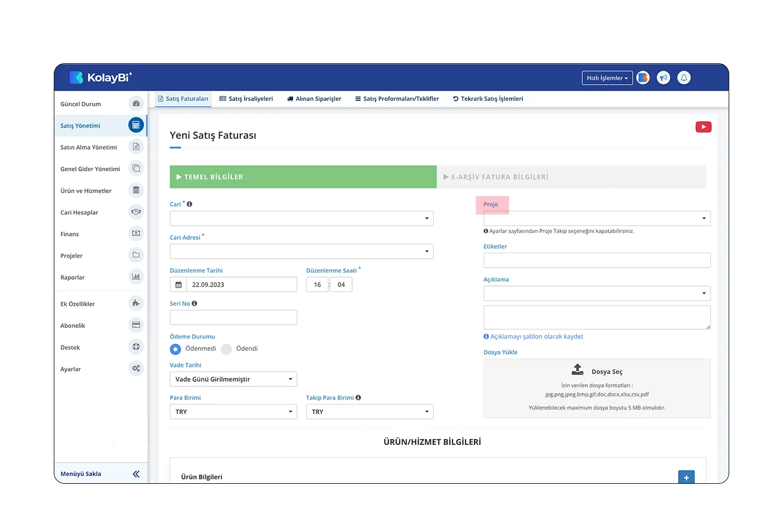Image resolution: width=783 pixels, height=532 pixels.
Task: Click the Satın Alma Yönetimi document icon
Action: tap(136, 147)
